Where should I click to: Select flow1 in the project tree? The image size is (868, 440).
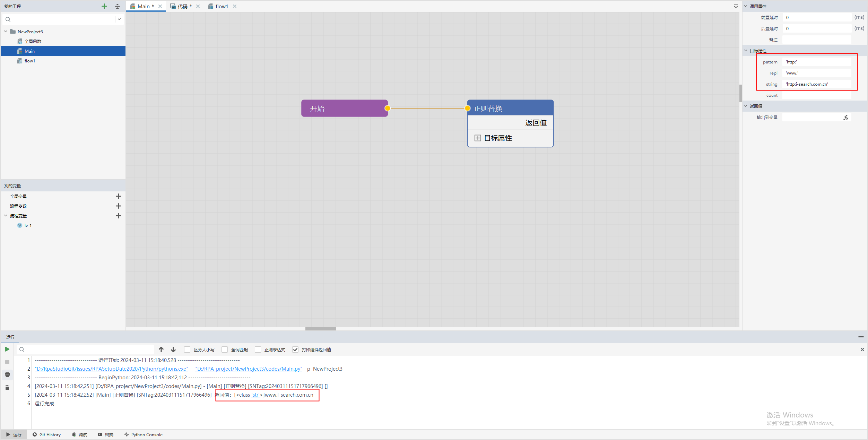[x=30, y=61]
